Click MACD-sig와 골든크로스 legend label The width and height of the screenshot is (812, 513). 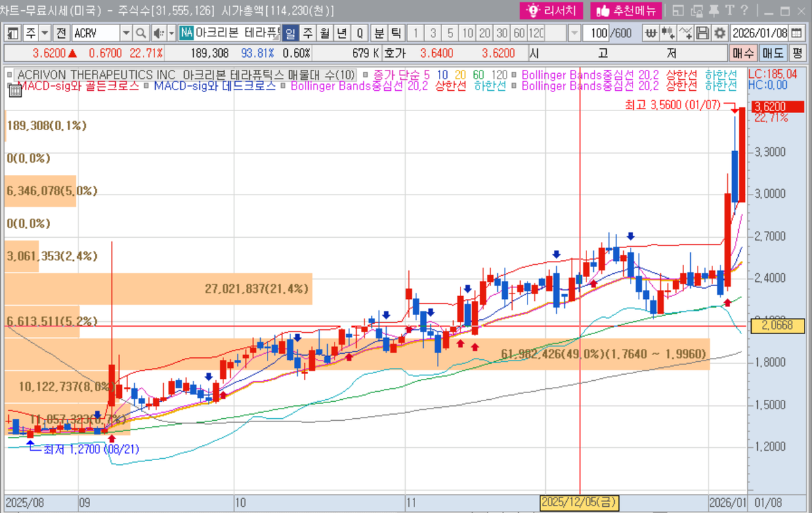coord(78,86)
